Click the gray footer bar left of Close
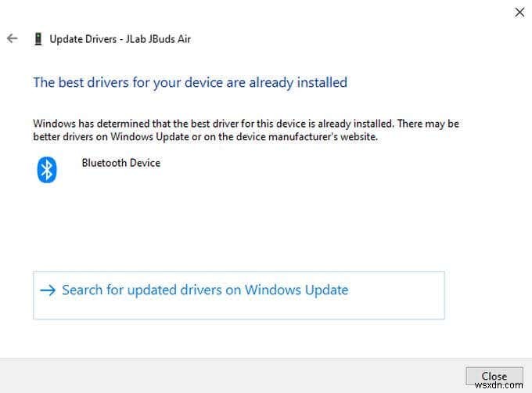 pyautogui.click(x=235, y=376)
